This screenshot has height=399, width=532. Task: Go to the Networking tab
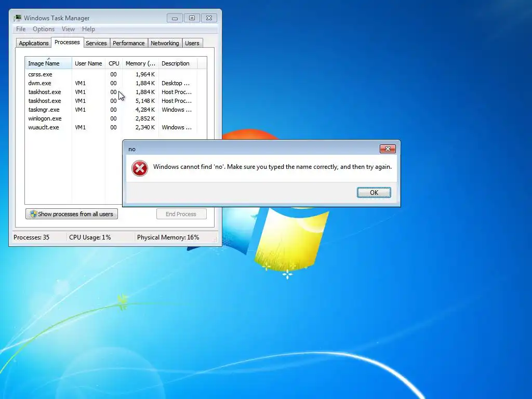(x=165, y=43)
